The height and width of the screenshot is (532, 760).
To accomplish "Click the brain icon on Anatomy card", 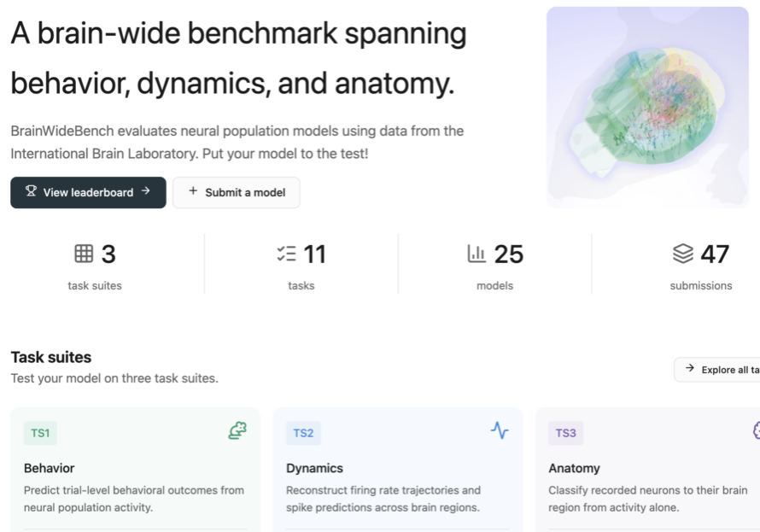I will (x=756, y=430).
